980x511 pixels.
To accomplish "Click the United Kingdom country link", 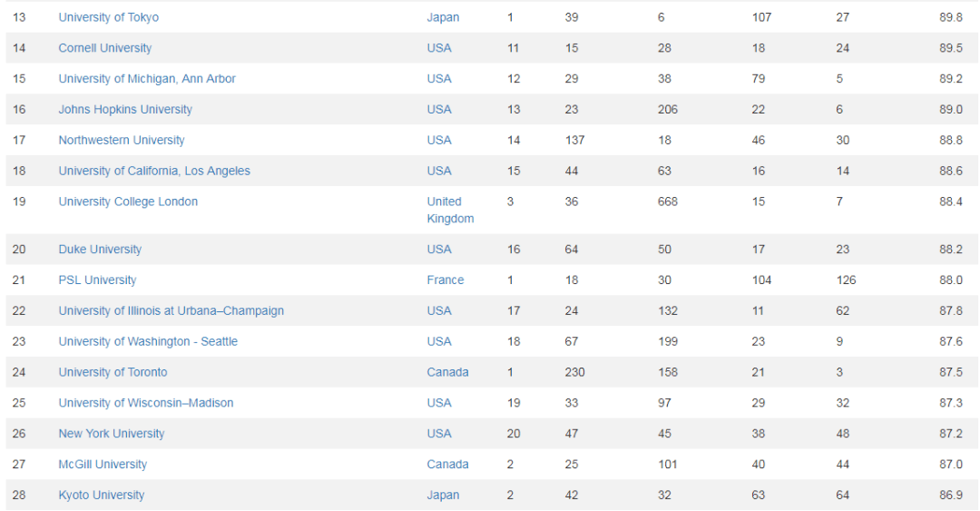I will 450,211.
